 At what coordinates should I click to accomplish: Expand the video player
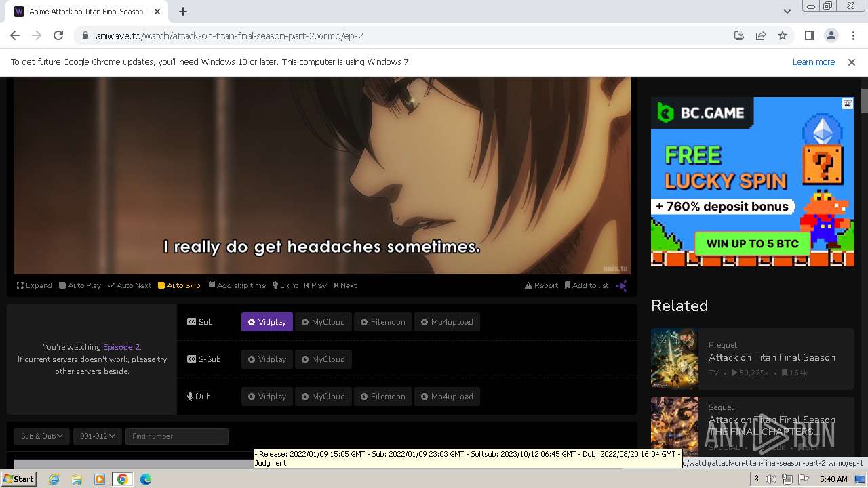35,285
